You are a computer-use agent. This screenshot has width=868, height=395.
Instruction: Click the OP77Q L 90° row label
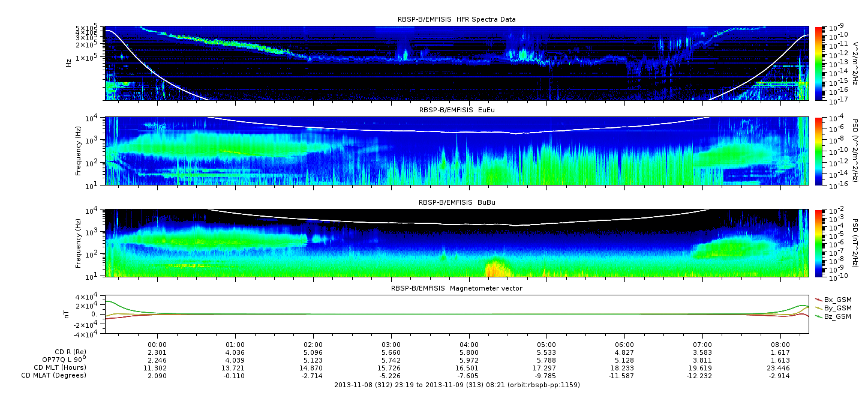pyautogui.click(x=64, y=360)
